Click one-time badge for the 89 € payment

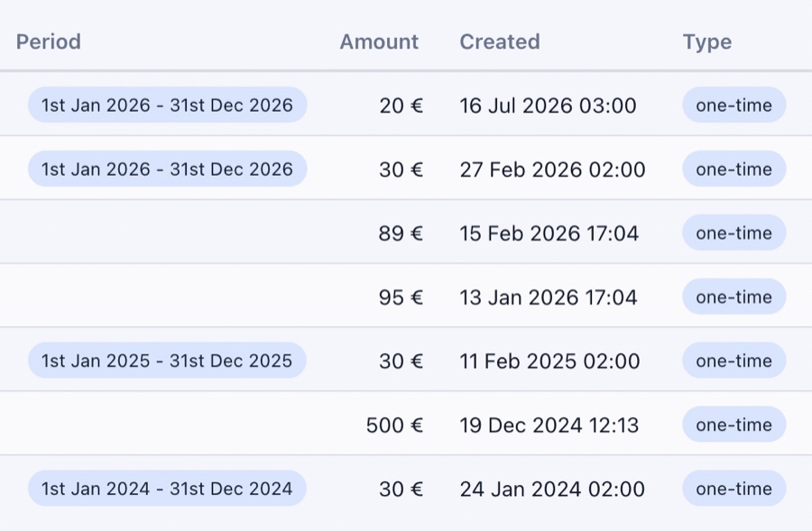pos(734,233)
